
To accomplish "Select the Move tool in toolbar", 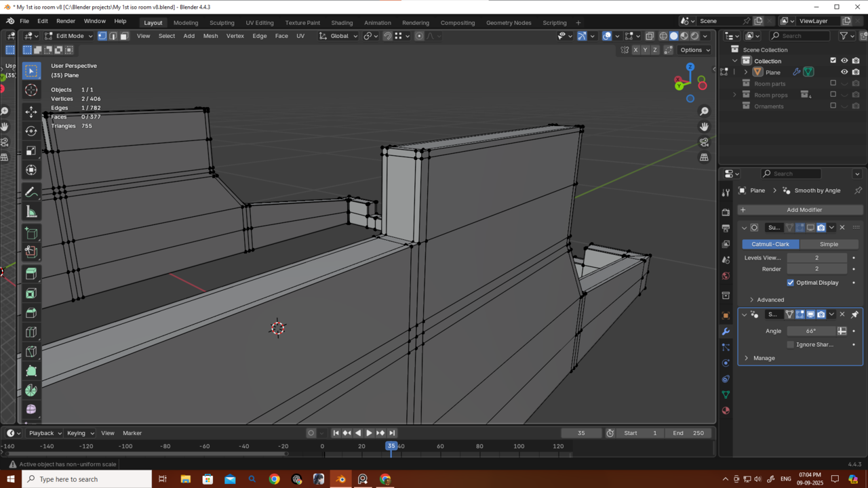I will click(31, 111).
